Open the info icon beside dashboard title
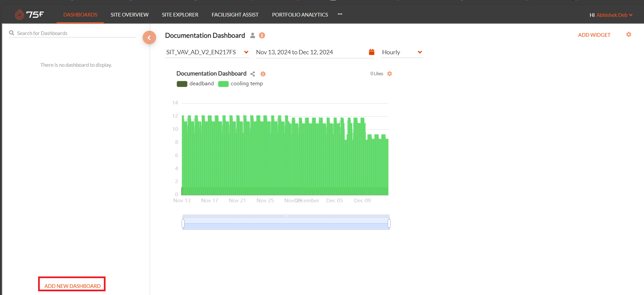This screenshot has width=644, height=295. click(262, 35)
